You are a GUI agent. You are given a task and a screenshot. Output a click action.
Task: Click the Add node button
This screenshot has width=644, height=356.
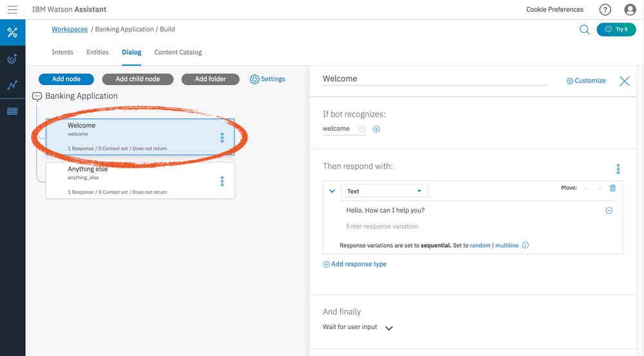[x=66, y=79]
